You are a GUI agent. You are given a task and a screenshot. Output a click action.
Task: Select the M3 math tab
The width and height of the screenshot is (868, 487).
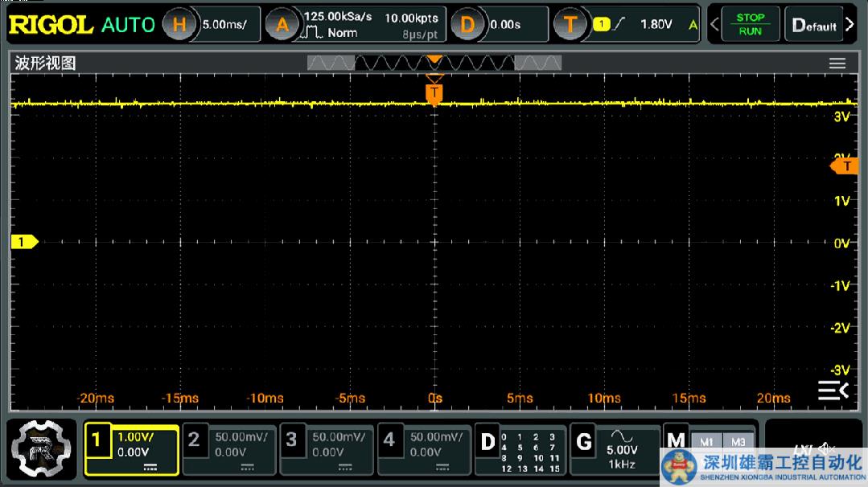click(737, 441)
